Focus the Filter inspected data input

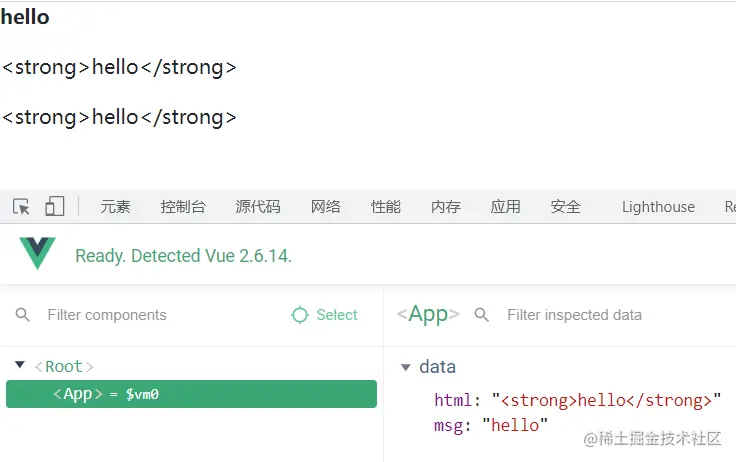600,315
